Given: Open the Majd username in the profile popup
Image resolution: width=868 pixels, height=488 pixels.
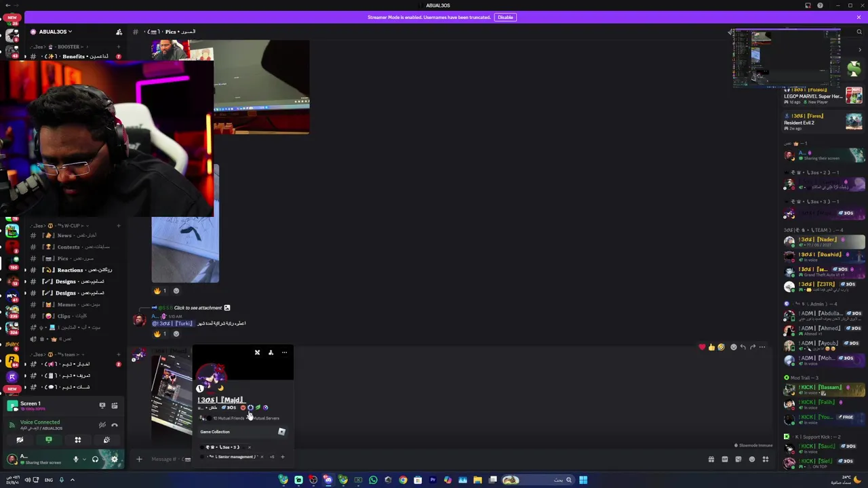Looking at the screenshot, I should [222, 400].
